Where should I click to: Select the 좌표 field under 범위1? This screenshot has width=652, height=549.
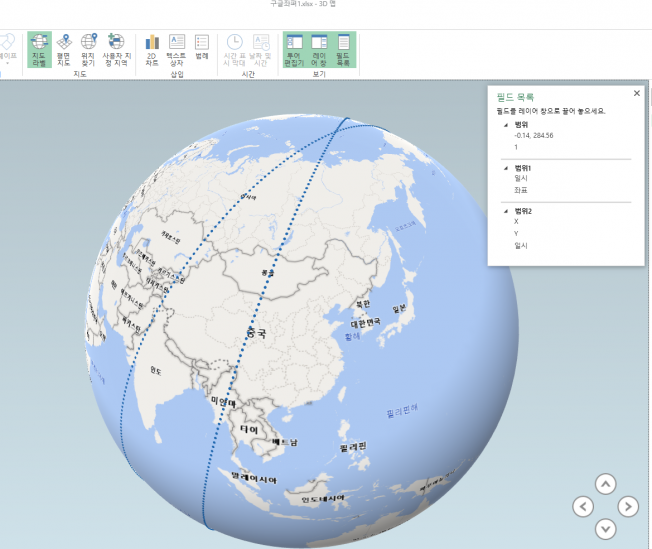(x=521, y=190)
